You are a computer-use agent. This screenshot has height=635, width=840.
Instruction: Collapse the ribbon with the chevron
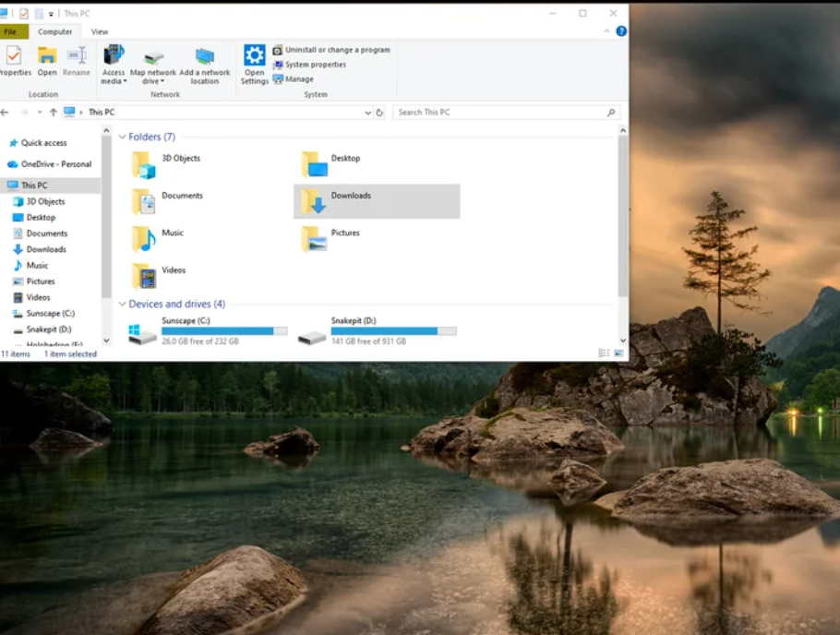[x=606, y=31]
